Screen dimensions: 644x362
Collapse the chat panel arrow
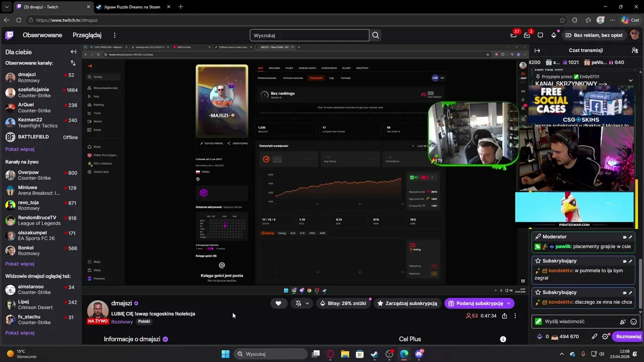[537, 50]
